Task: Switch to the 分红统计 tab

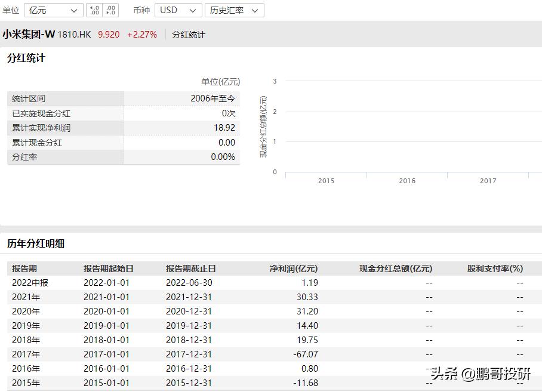Action: pyautogui.click(x=188, y=35)
